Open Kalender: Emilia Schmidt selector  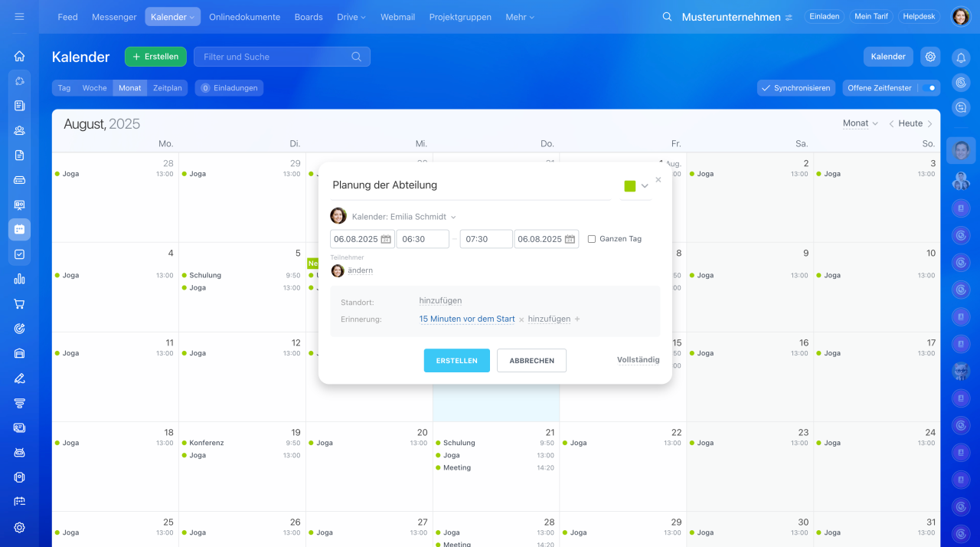tap(403, 217)
